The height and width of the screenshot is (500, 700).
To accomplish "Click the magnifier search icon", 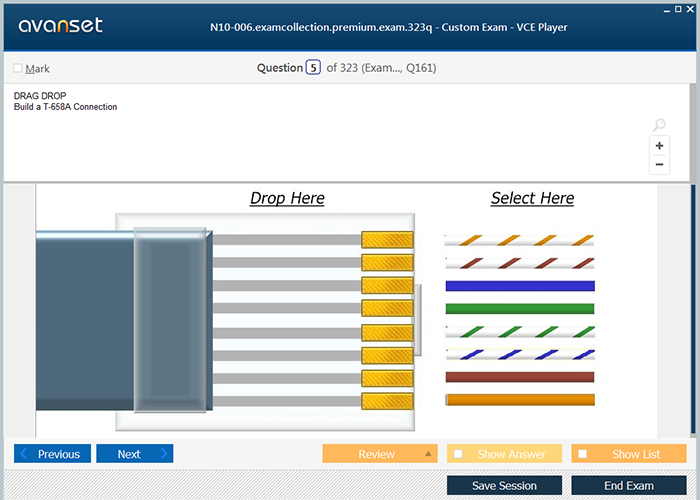I will coord(659,125).
